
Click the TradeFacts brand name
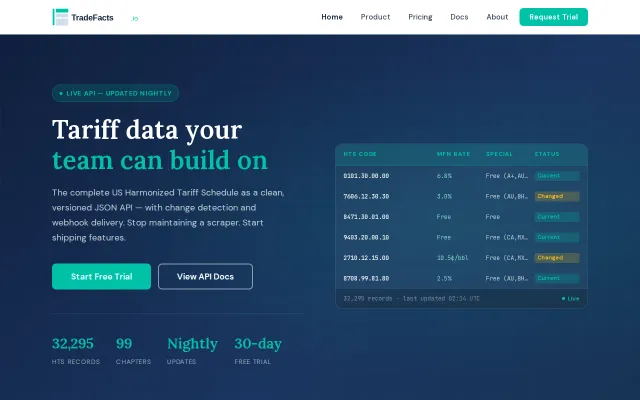point(92,18)
